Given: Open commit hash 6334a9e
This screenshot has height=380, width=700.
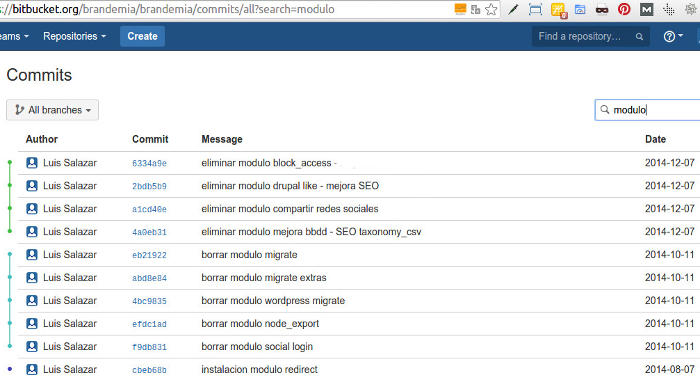Looking at the screenshot, I should [x=149, y=163].
